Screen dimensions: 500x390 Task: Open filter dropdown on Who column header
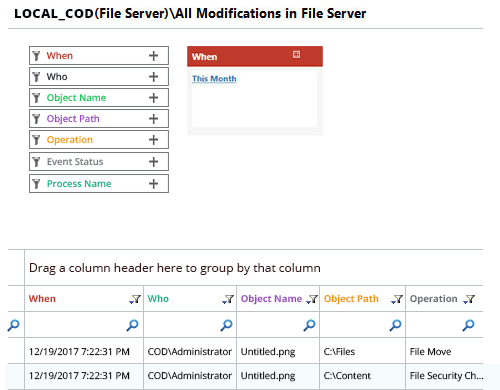pos(228,299)
